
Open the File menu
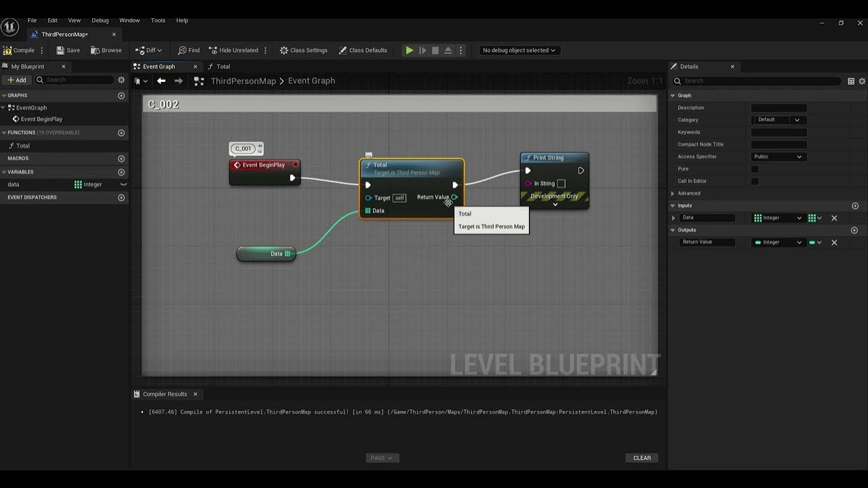[x=32, y=20]
